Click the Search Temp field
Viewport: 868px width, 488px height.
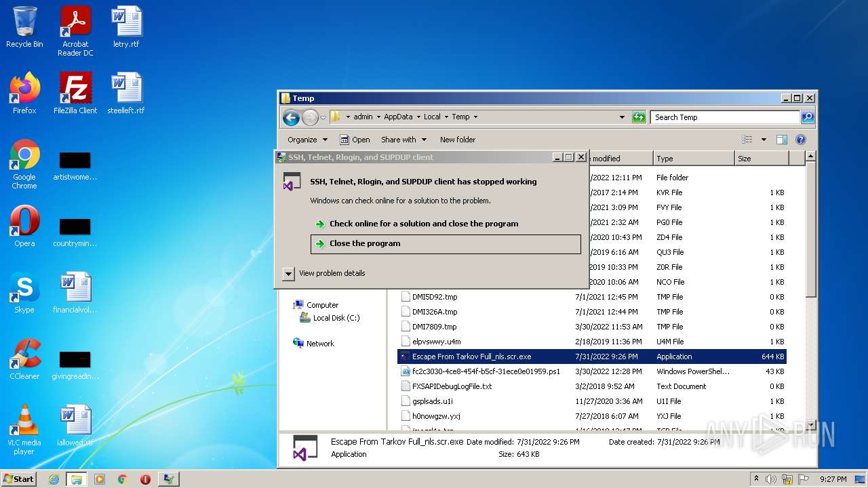pyautogui.click(x=725, y=117)
